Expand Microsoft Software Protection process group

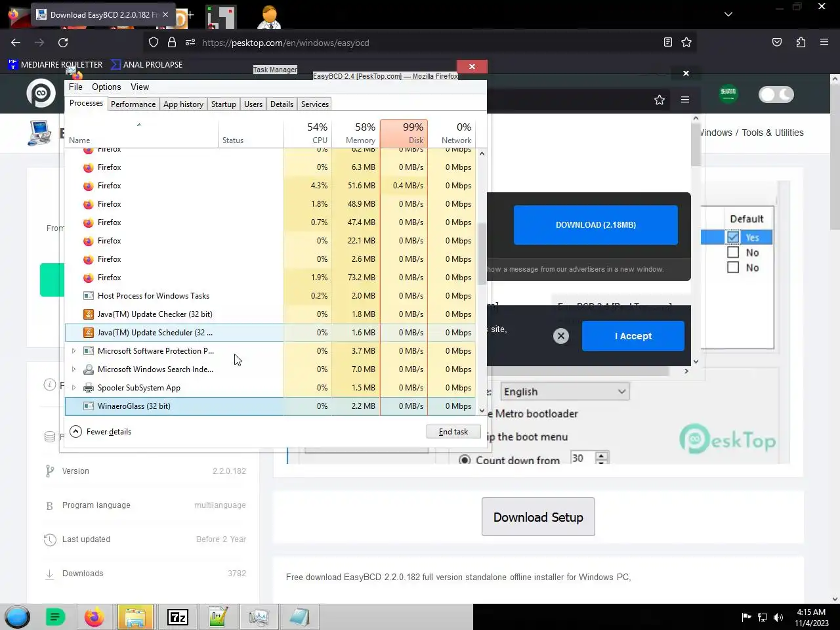(73, 351)
